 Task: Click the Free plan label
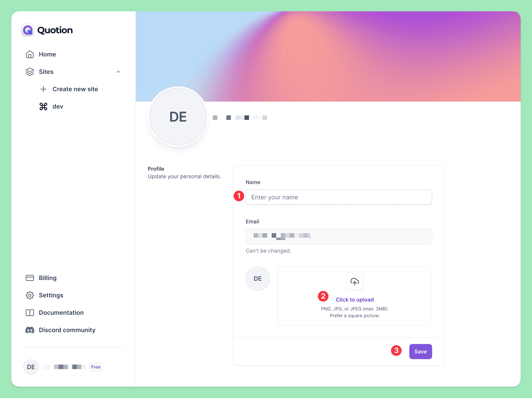point(95,367)
